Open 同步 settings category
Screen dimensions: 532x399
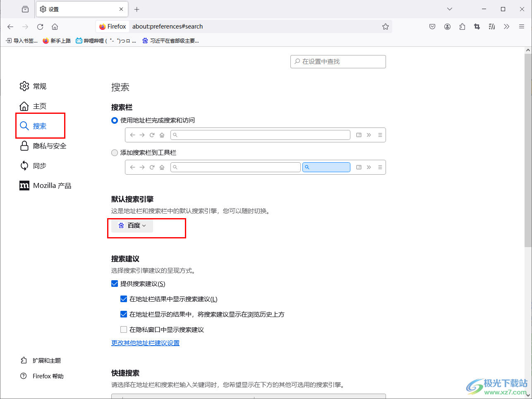33,166
